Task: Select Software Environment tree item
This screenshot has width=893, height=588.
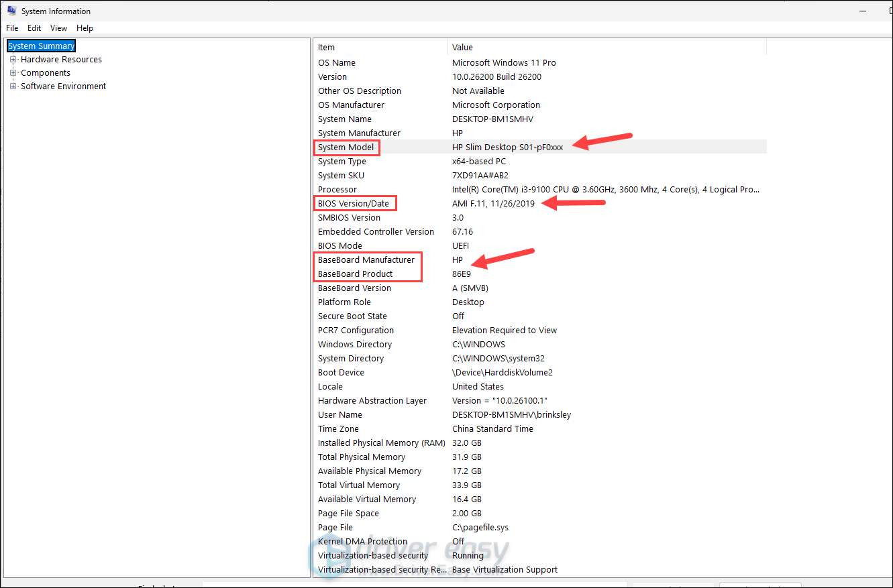Action: click(63, 86)
